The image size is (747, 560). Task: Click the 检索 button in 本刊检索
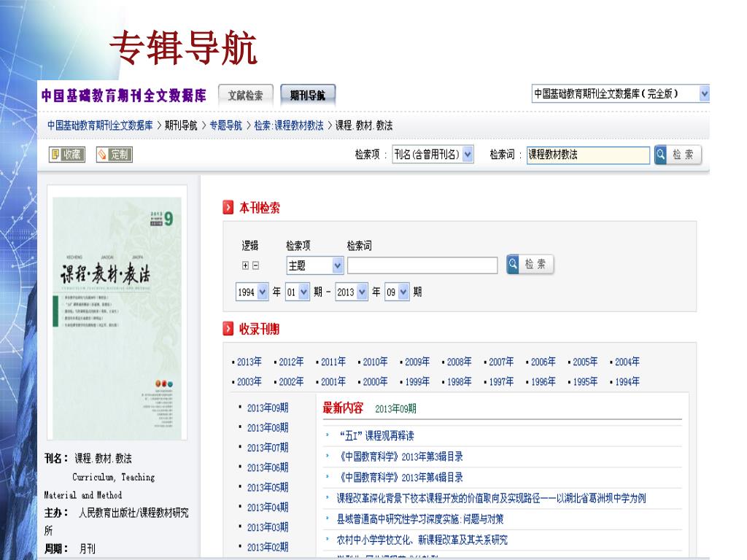tap(530, 264)
